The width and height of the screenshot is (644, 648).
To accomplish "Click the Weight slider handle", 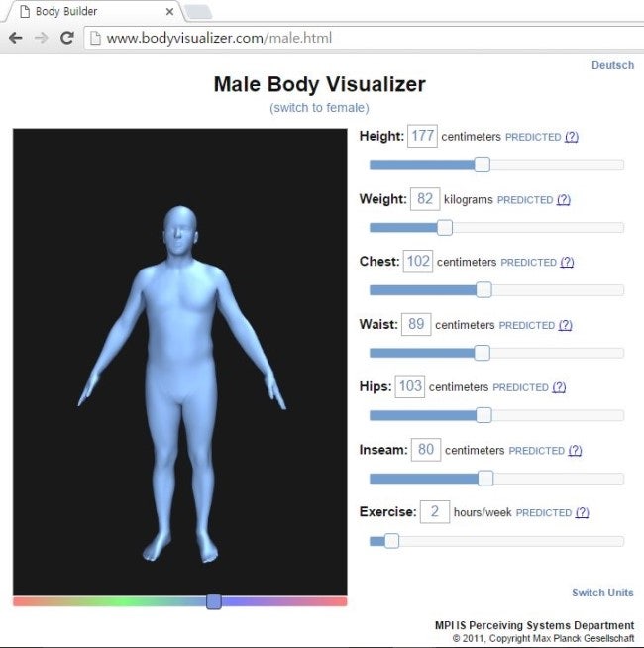I will tap(445, 227).
